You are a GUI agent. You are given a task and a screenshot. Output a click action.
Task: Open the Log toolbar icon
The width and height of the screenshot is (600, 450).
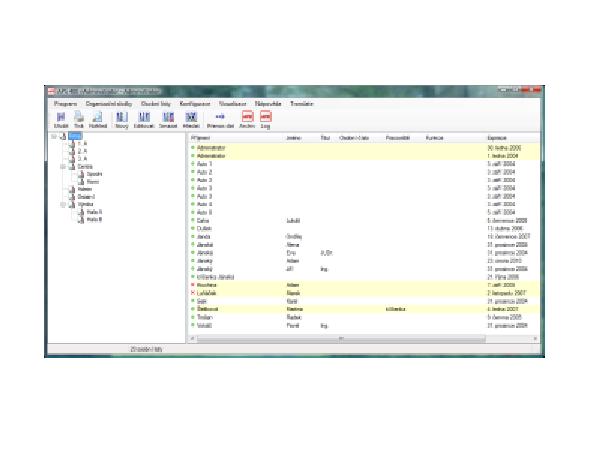pyautogui.click(x=265, y=116)
